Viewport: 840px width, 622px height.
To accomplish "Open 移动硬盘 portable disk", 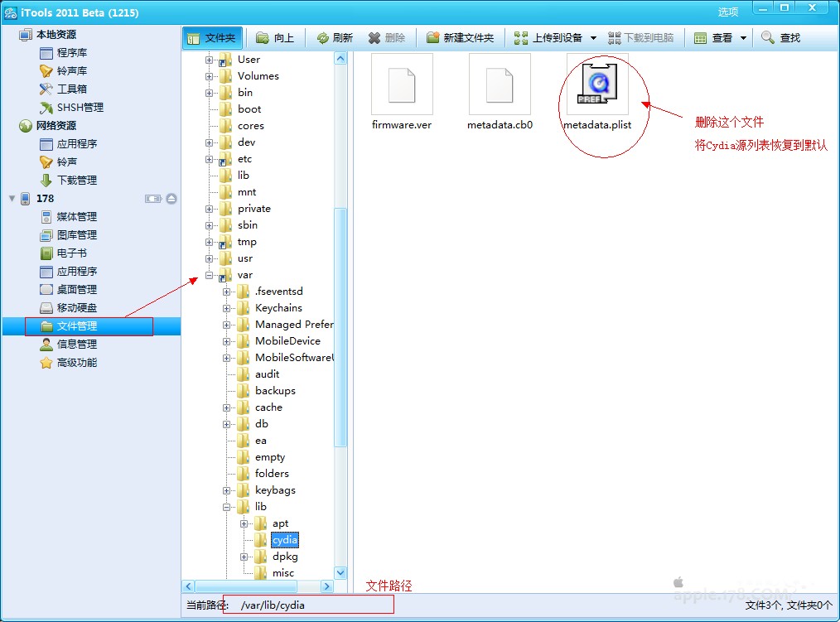I will tap(77, 308).
